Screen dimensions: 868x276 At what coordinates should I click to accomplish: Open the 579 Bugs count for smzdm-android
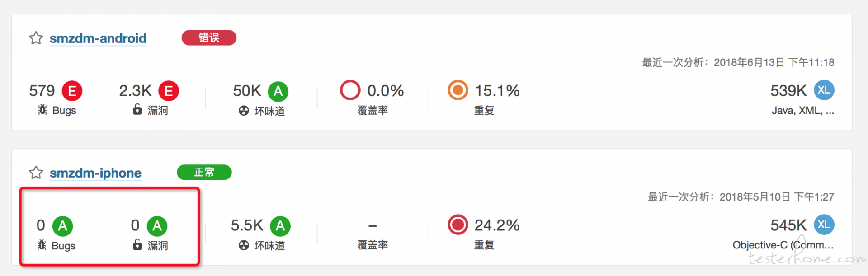click(x=42, y=91)
